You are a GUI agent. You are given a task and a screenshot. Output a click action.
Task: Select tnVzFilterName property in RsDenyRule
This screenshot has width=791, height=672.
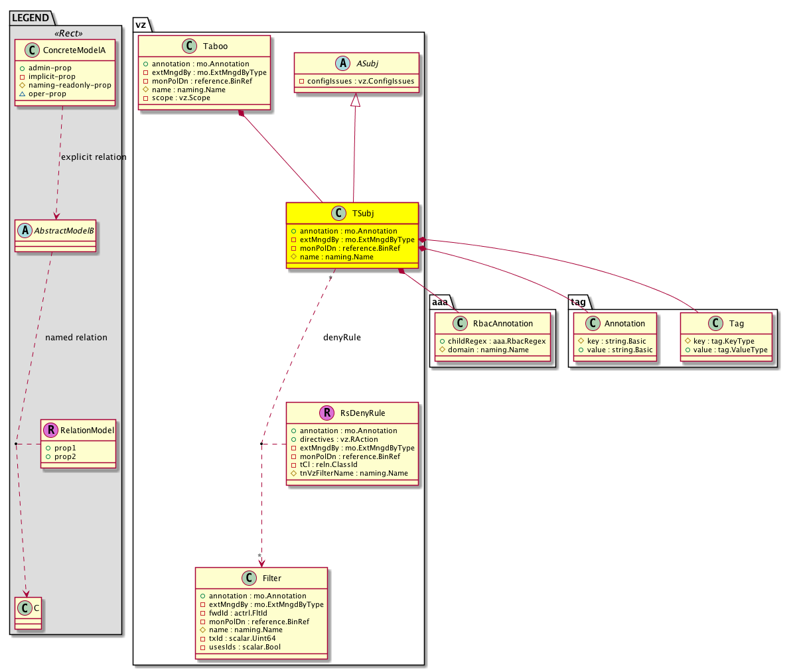350,474
